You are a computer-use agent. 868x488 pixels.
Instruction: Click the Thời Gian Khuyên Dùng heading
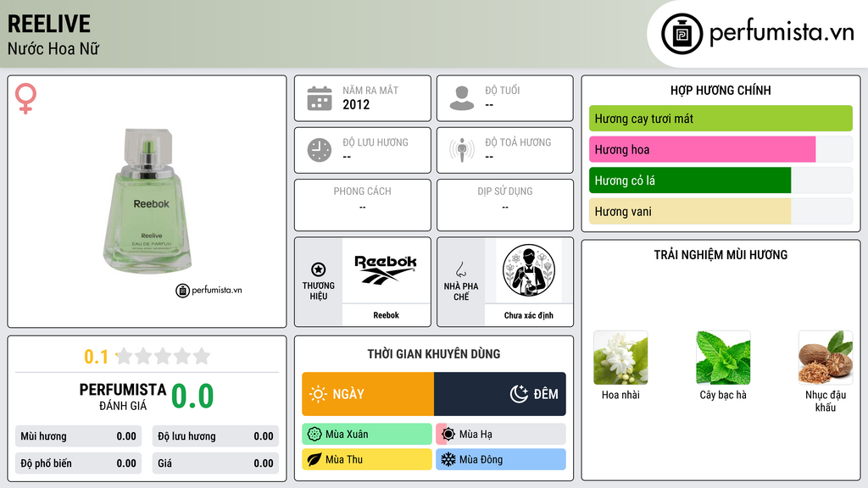434,354
